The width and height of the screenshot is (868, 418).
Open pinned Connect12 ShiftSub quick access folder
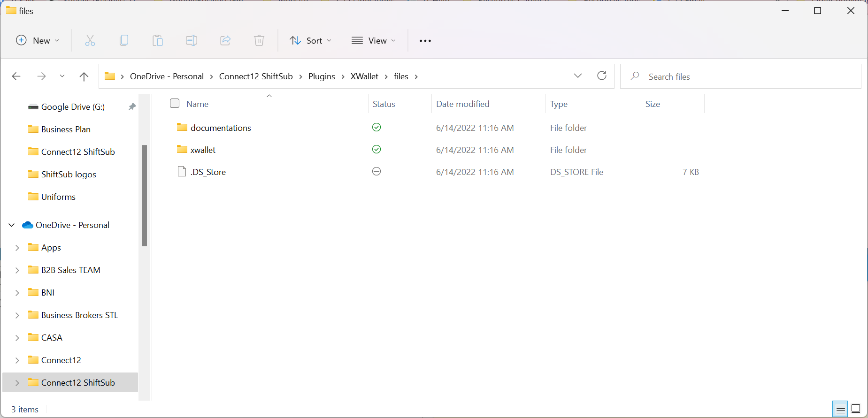(78, 152)
